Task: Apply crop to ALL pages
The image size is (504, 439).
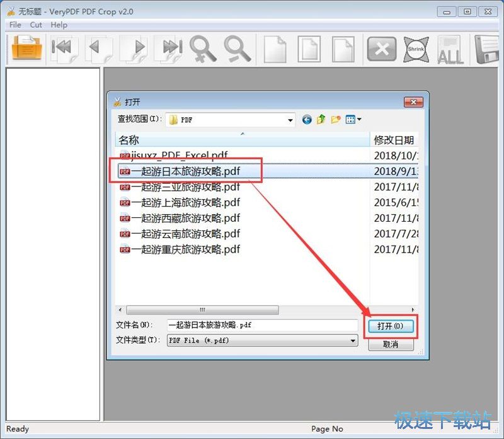Action: [450, 50]
